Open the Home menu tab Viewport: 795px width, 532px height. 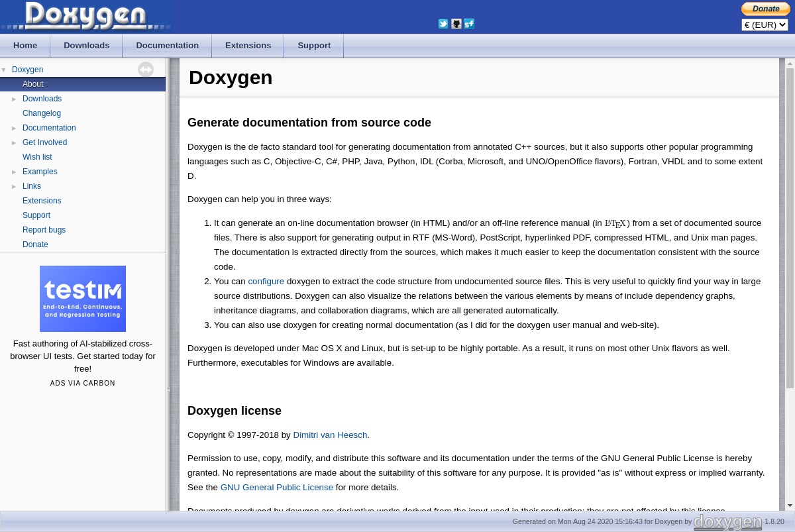pyautogui.click(x=25, y=46)
